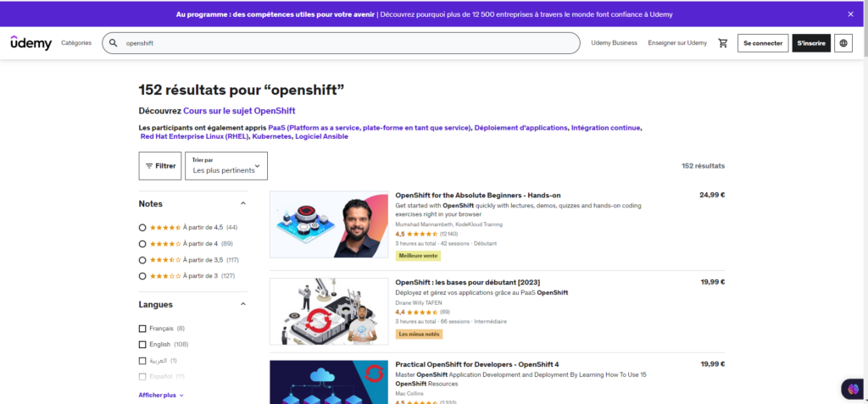Open the floating assistant brain icon

[853, 389]
